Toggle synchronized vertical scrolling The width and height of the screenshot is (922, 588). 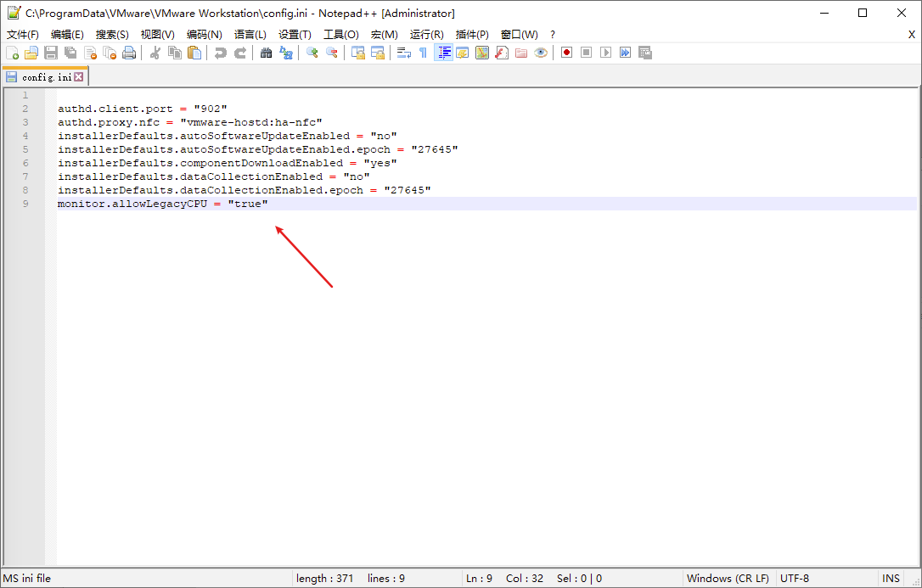tap(358, 53)
